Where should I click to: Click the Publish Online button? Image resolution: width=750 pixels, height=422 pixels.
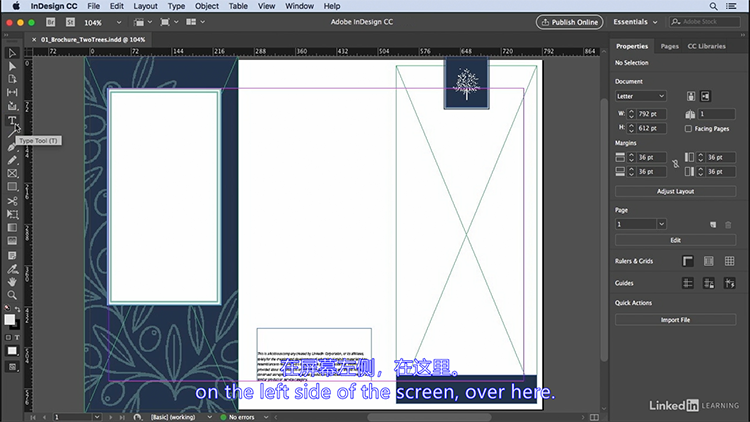[x=569, y=22]
